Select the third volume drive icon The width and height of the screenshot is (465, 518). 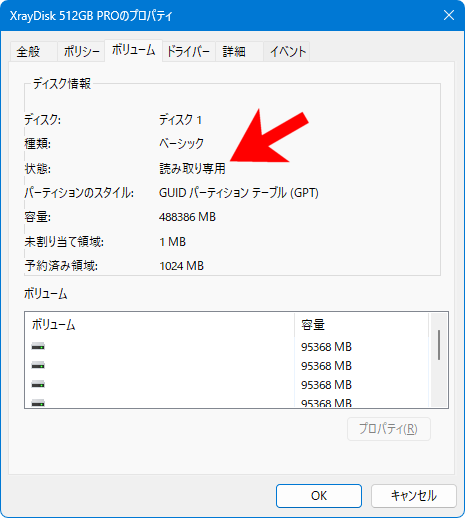click(x=38, y=385)
